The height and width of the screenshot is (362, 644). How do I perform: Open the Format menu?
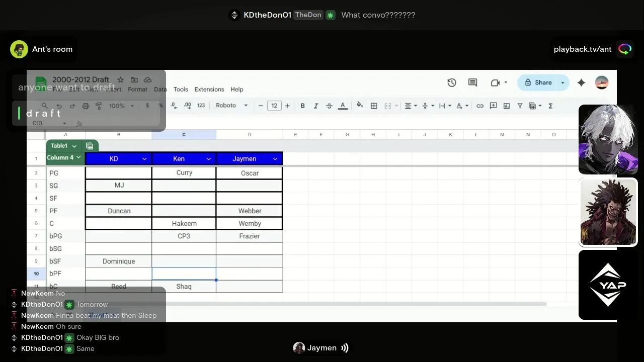(137, 89)
